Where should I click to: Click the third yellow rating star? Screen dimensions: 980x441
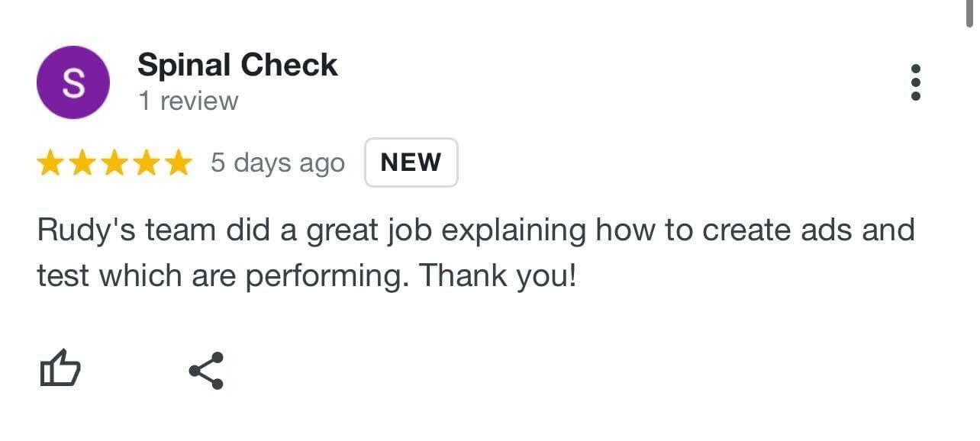[114, 163]
